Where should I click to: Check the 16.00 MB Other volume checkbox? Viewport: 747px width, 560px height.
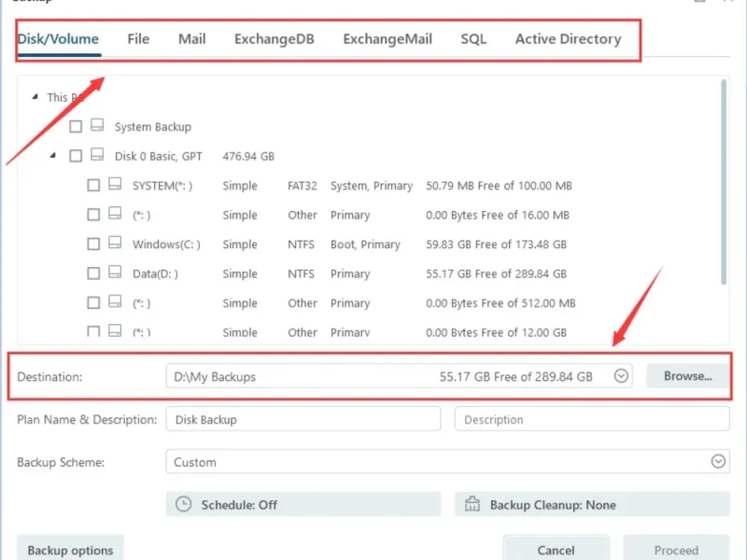coord(94,215)
